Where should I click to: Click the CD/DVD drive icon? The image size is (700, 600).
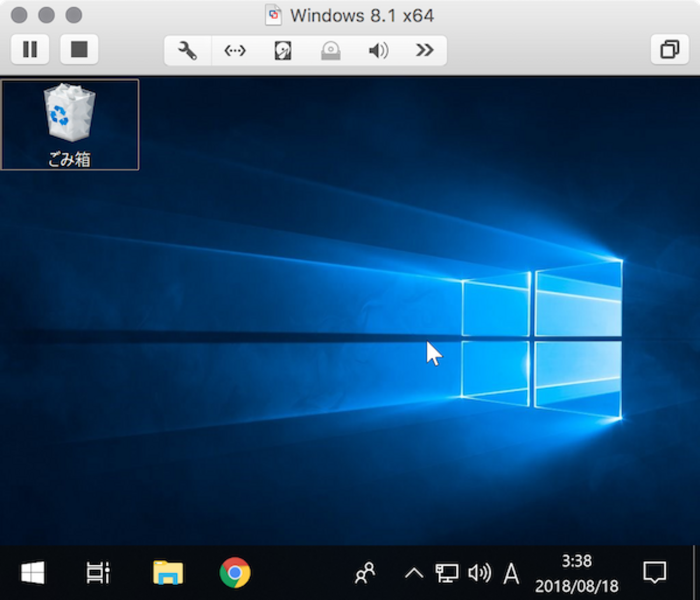pyautogui.click(x=330, y=51)
